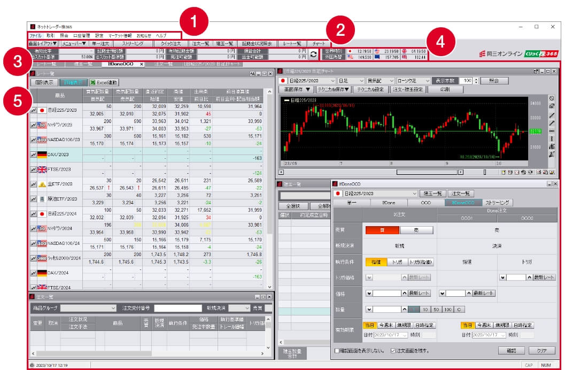Open chart icon for NYダウ/2023 row
This screenshot has width=588, height=370.
pyautogui.click(x=33, y=125)
